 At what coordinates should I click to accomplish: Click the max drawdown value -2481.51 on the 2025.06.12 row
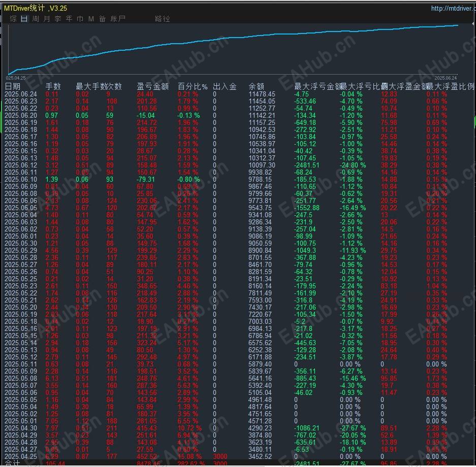(307, 165)
